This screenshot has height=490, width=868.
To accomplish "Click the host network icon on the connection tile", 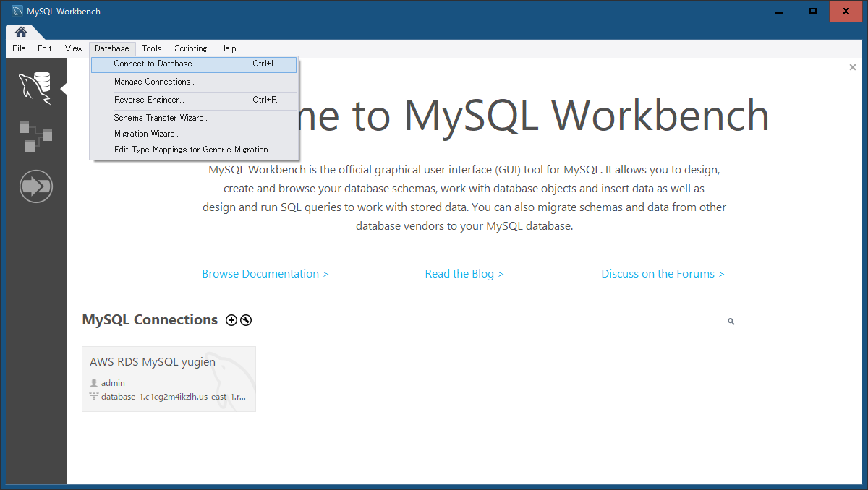I will point(94,396).
